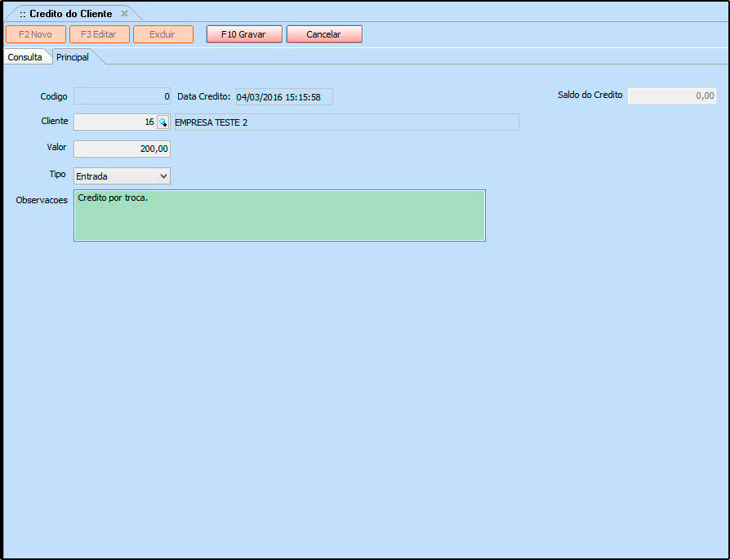This screenshot has height=560, width=730.
Task: Save with the F10 Gravar button
Action: (244, 34)
